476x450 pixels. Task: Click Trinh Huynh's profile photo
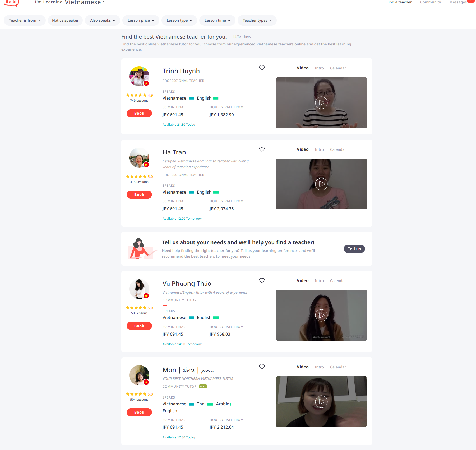point(139,76)
